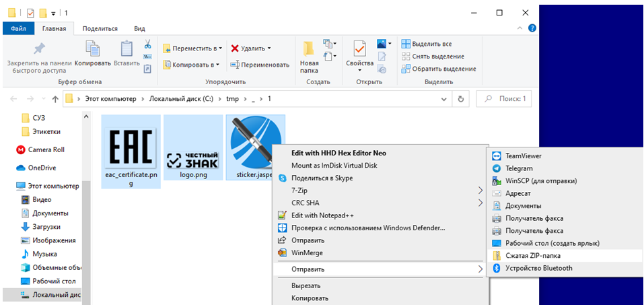Click Выделить все in the ribbon
This screenshot has width=644, height=307.
[x=427, y=44]
